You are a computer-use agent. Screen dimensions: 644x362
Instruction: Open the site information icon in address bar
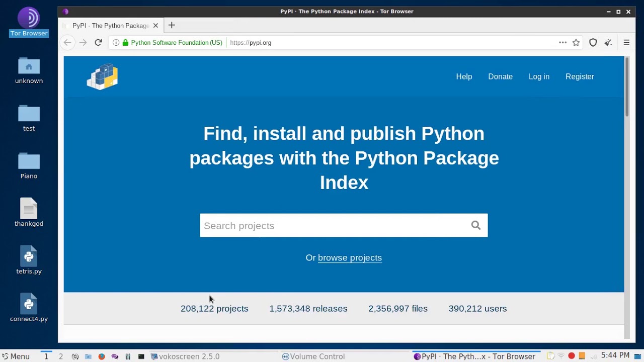click(116, 43)
